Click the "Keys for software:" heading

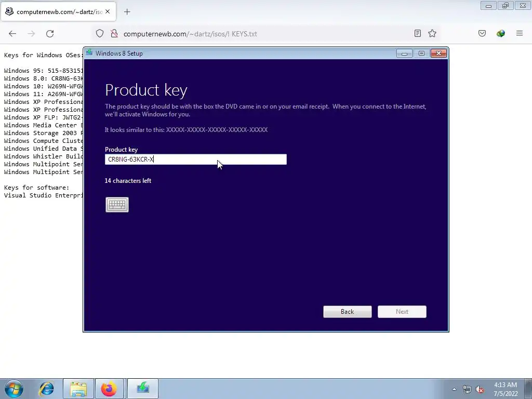tap(37, 188)
